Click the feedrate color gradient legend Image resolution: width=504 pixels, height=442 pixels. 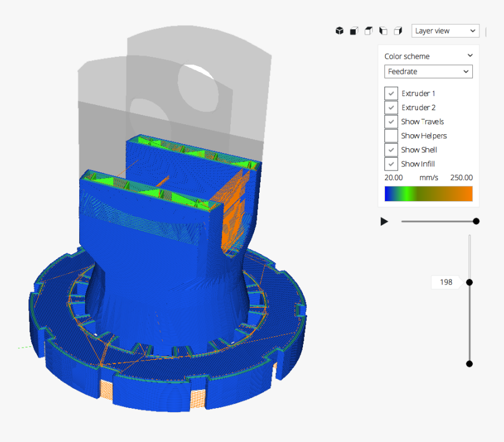(x=428, y=193)
